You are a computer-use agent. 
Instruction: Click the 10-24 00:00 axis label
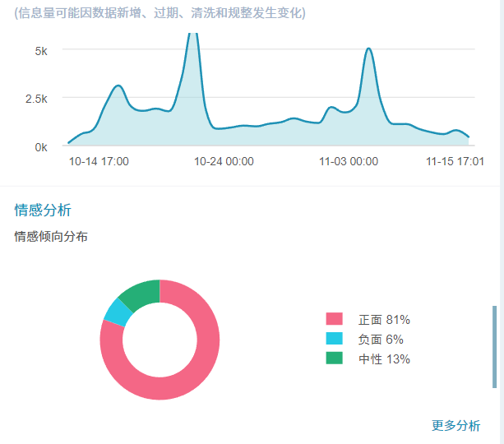pos(224,161)
